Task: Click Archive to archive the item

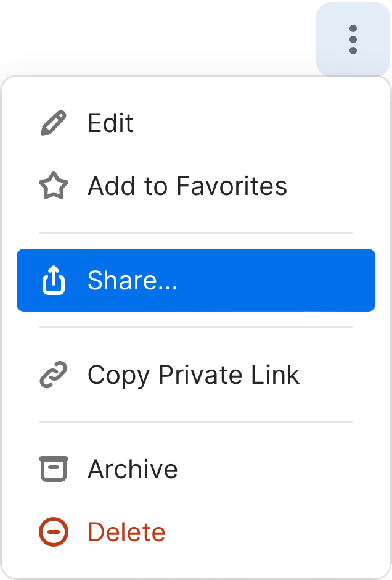Action: [133, 469]
